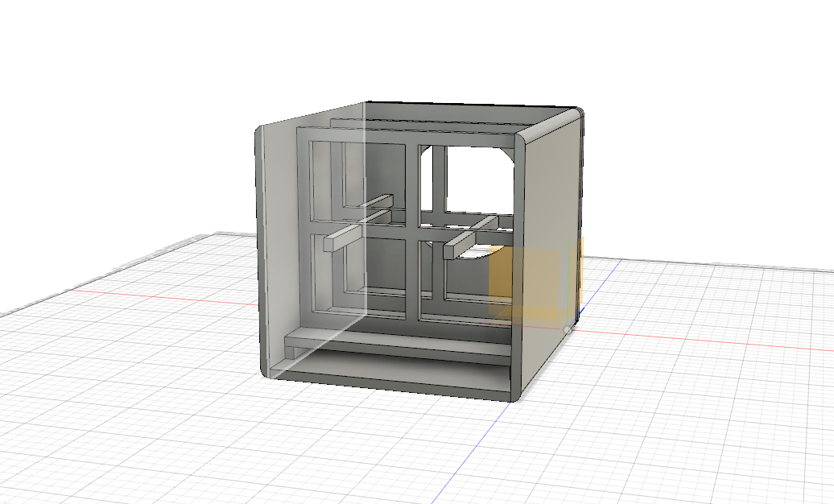The height and width of the screenshot is (504, 834).
Task: Select the translucent construction plane through the box
Action: pyautogui.click(x=317, y=239)
